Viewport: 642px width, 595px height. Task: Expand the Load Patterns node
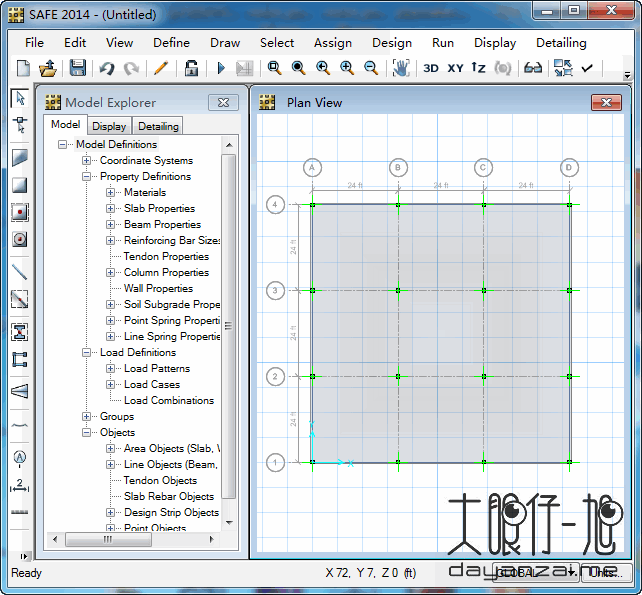pyautogui.click(x=110, y=368)
